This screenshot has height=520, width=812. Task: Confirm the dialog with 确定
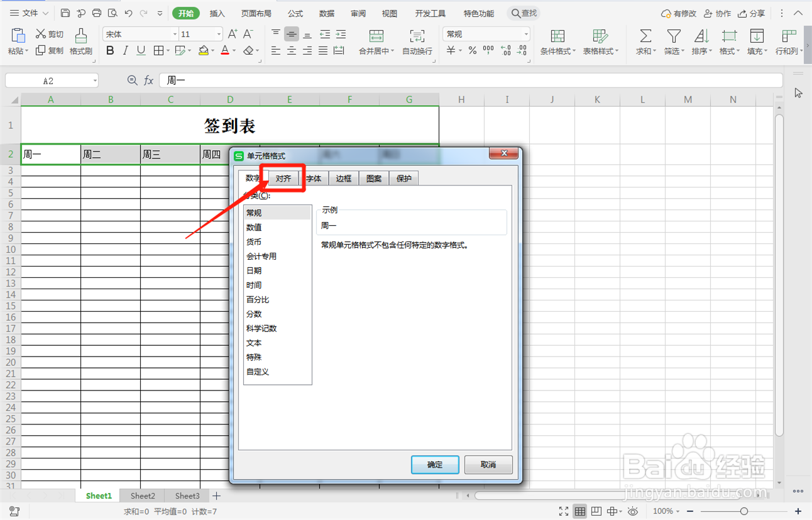tap(435, 465)
